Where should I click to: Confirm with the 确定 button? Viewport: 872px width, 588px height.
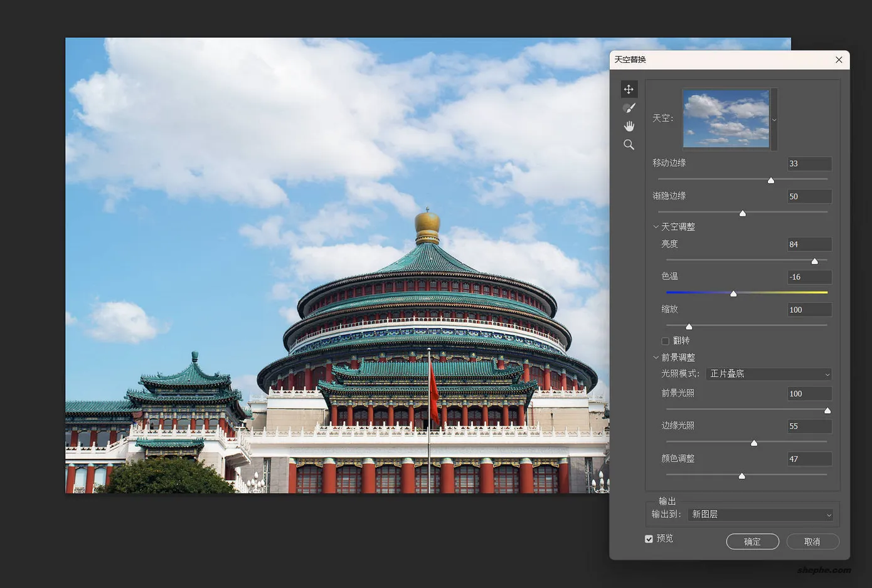pyautogui.click(x=753, y=542)
